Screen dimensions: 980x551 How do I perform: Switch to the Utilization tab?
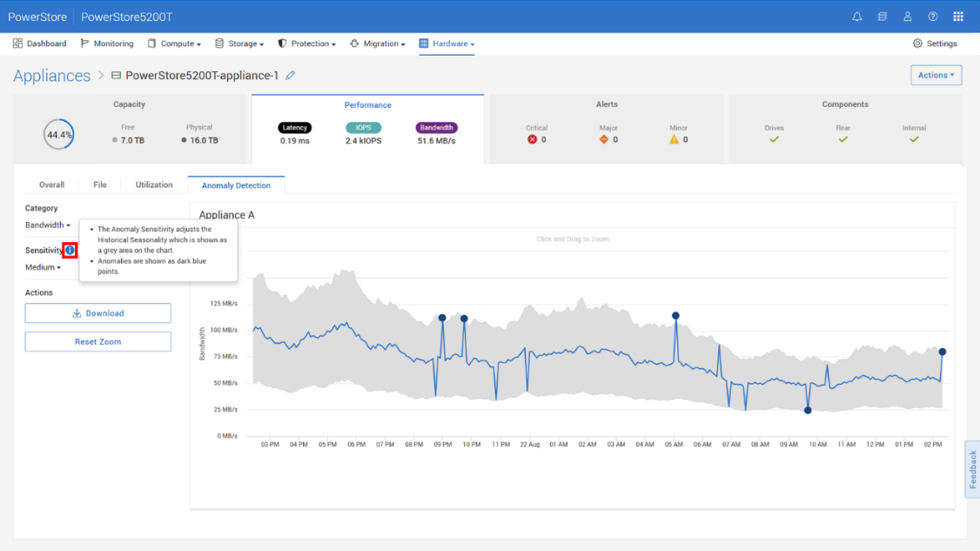click(x=154, y=185)
